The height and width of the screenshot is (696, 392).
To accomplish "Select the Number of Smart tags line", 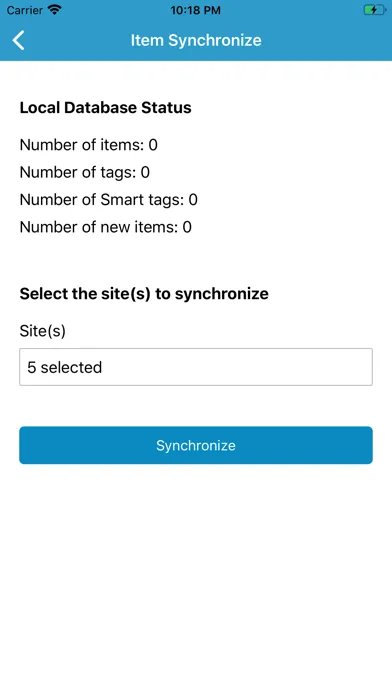I will point(109,200).
